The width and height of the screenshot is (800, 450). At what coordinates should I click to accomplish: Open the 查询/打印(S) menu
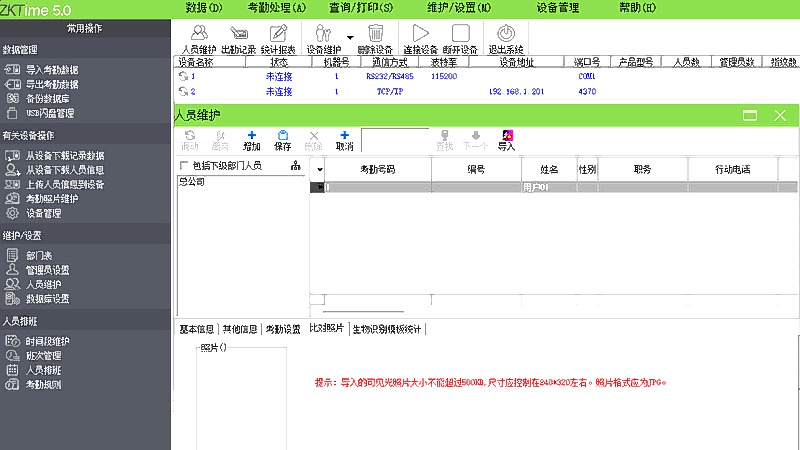(361, 8)
